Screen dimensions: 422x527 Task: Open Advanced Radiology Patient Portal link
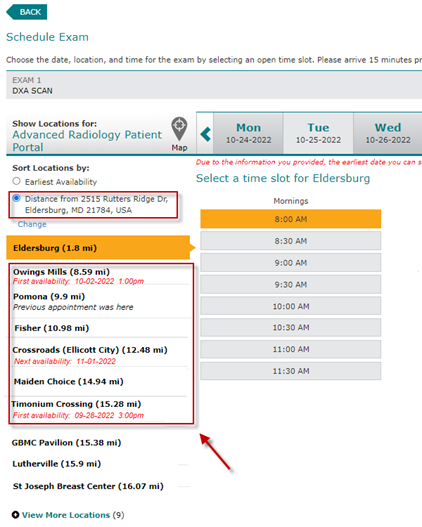[87, 141]
